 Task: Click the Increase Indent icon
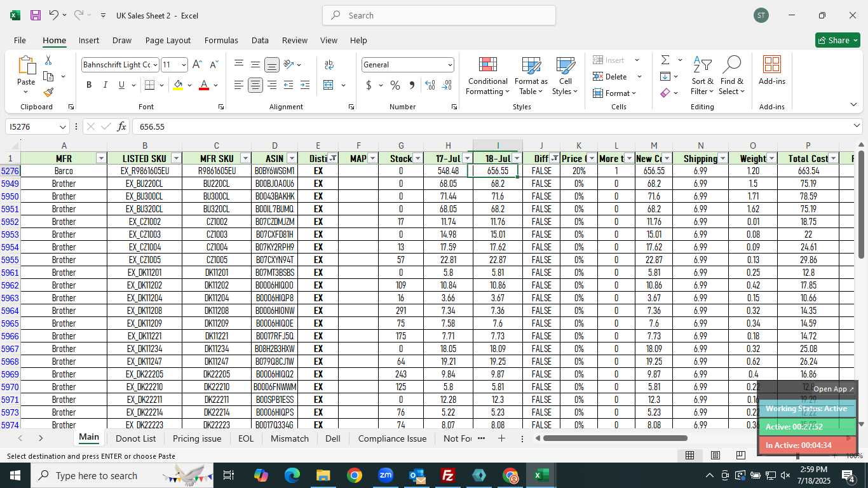pyautogui.click(x=305, y=85)
